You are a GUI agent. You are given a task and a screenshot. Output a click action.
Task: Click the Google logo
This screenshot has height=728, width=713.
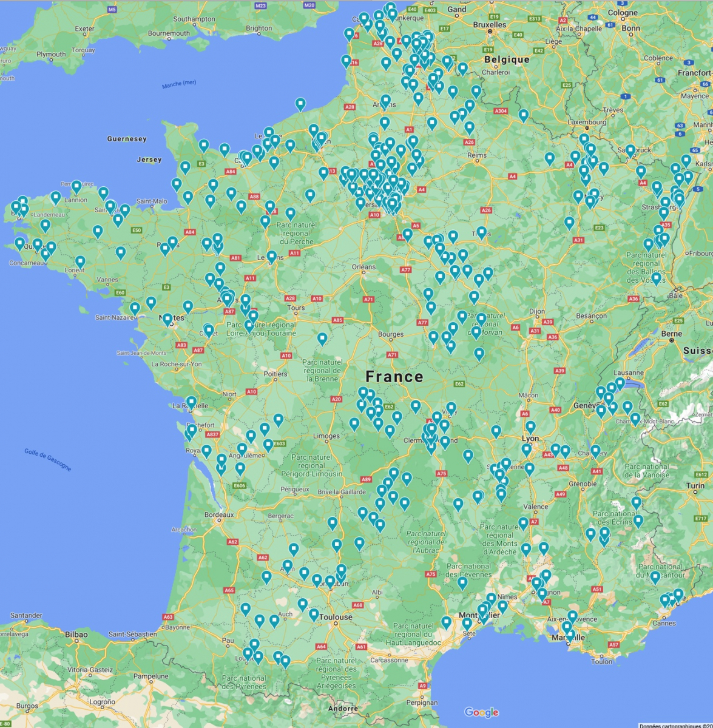pyautogui.click(x=481, y=712)
